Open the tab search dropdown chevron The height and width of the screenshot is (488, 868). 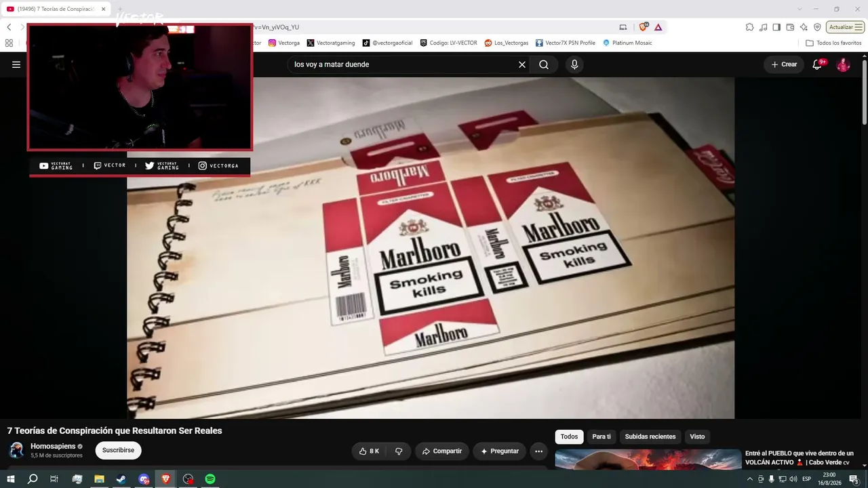799,9
